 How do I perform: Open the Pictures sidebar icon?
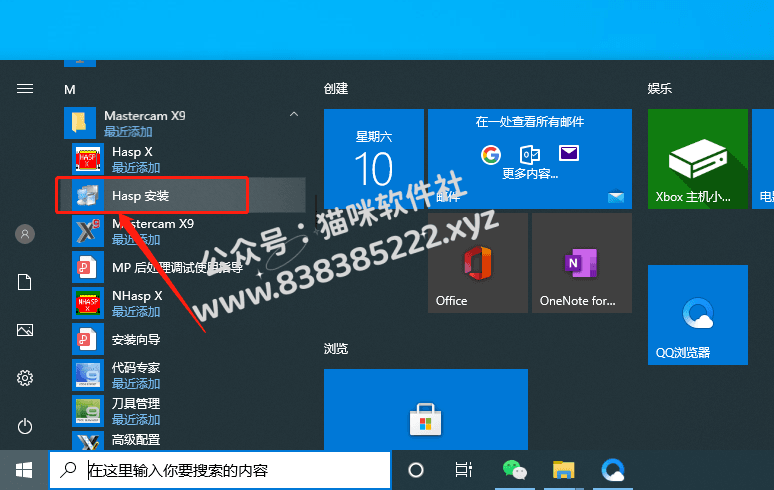point(25,330)
